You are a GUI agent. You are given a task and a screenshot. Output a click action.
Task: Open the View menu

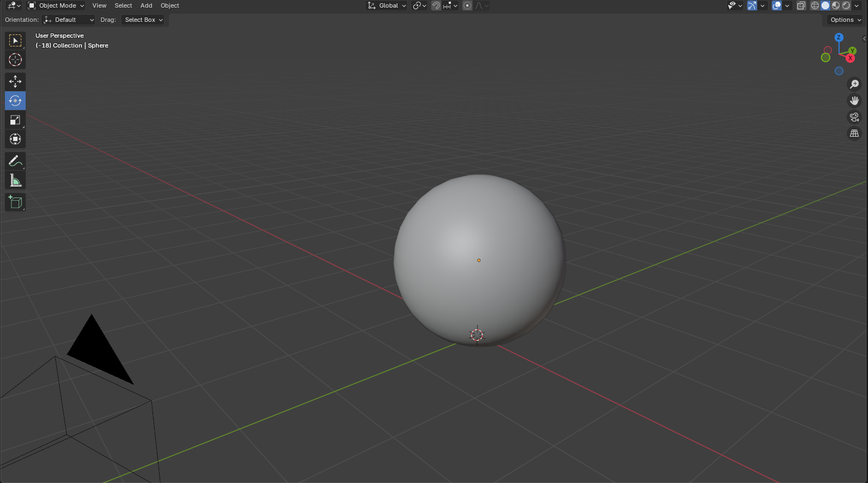point(99,5)
